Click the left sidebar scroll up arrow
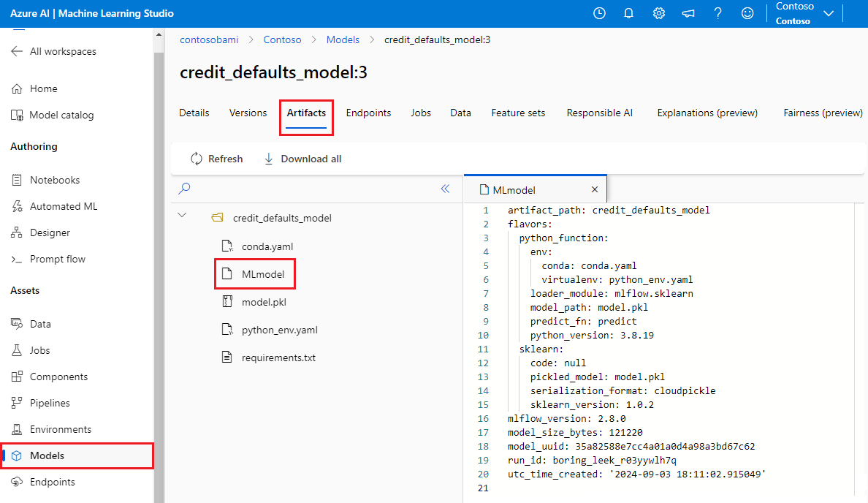Screen dimensions: 868x503 (x=159, y=34)
